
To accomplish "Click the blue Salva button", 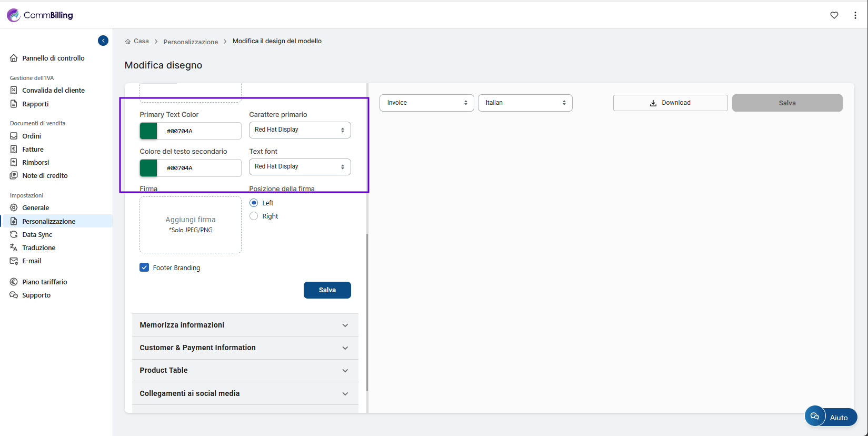I will click(x=327, y=290).
